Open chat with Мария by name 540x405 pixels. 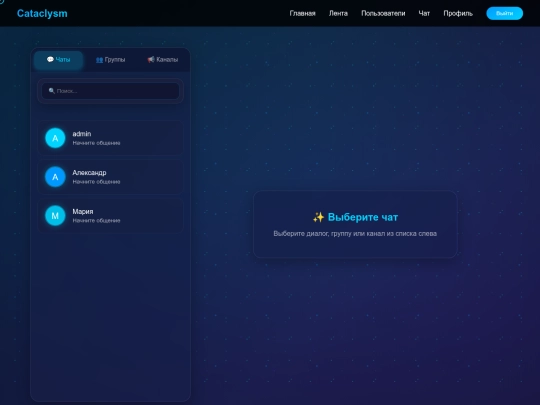83,211
